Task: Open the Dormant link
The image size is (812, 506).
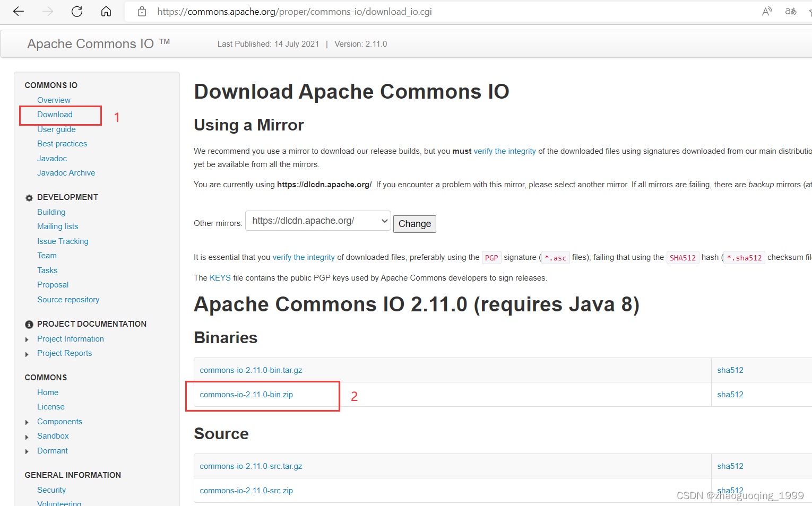Action: pos(53,451)
